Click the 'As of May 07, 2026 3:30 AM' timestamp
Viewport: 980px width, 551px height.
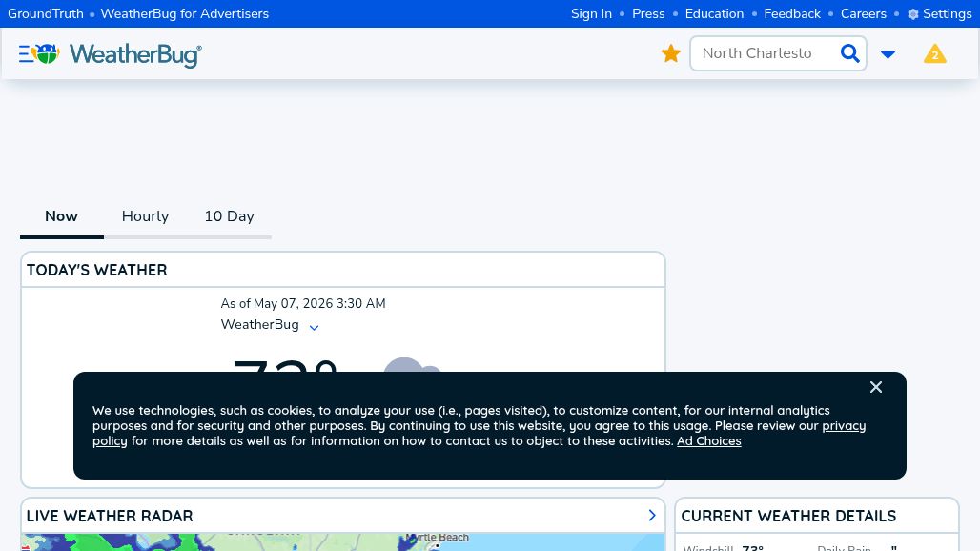pos(303,303)
